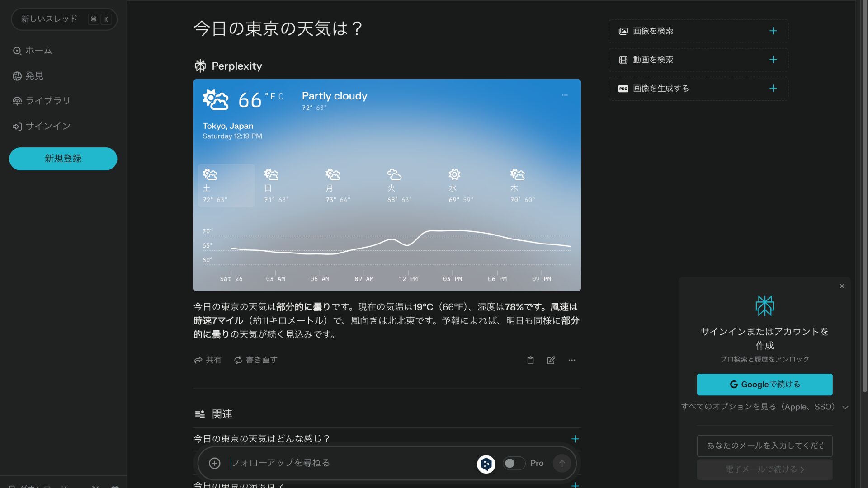Image resolution: width=868 pixels, height=488 pixels.
Task: Share the answer via the 共有 icon
Action: (x=208, y=360)
